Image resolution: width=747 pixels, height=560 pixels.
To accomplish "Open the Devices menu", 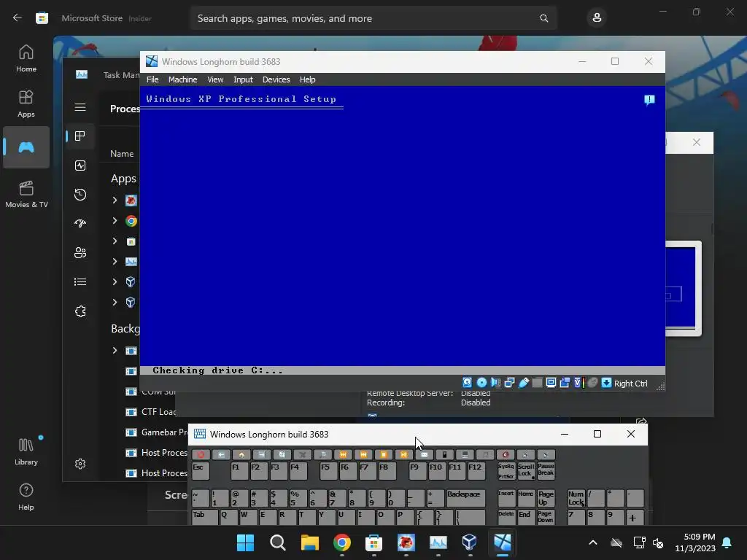I will click(x=276, y=79).
